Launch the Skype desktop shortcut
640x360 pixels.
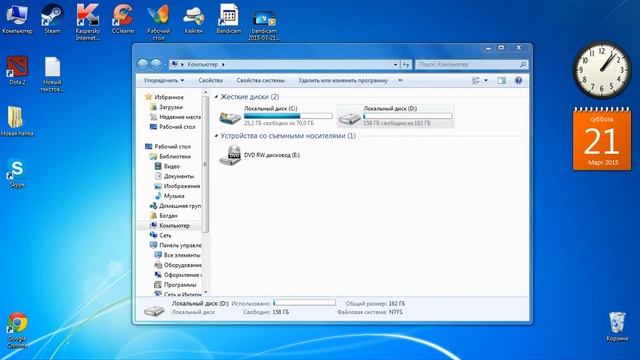tap(17, 173)
